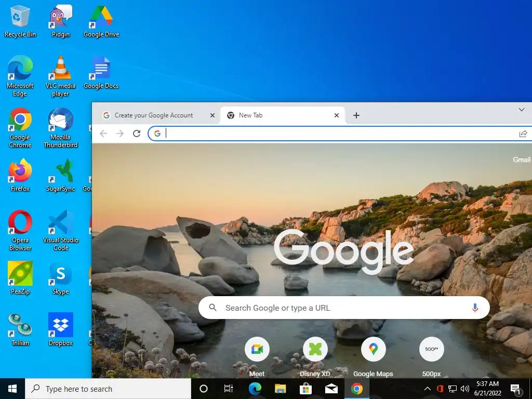Open a new Chrome tab with plus button
This screenshot has width=532, height=399.
[356, 115]
